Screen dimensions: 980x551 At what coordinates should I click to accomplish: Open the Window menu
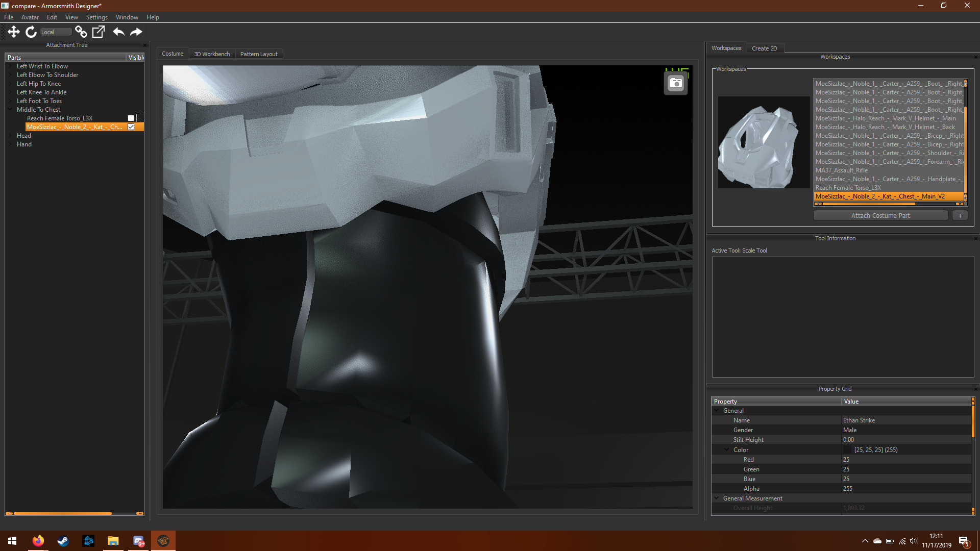point(127,17)
